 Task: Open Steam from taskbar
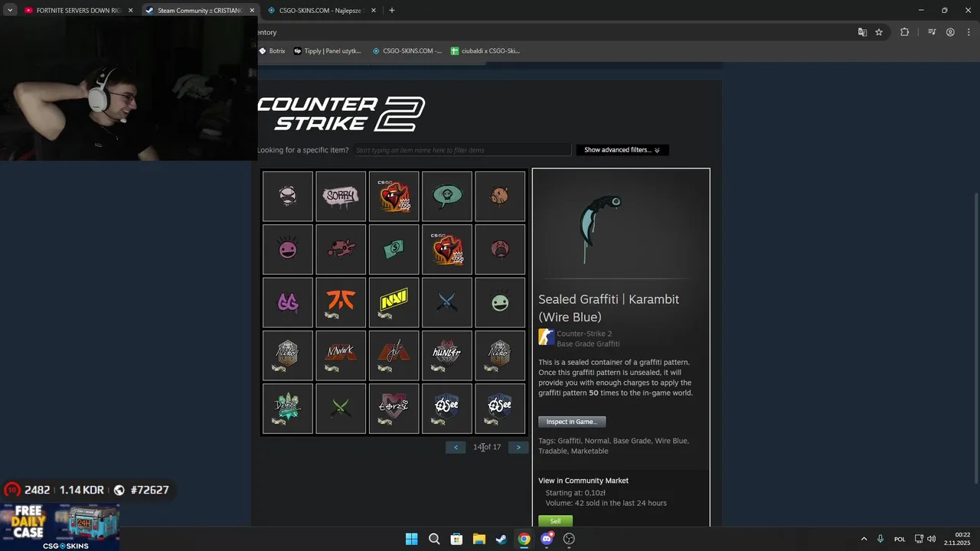pyautogui.click(x=501, y=539)
